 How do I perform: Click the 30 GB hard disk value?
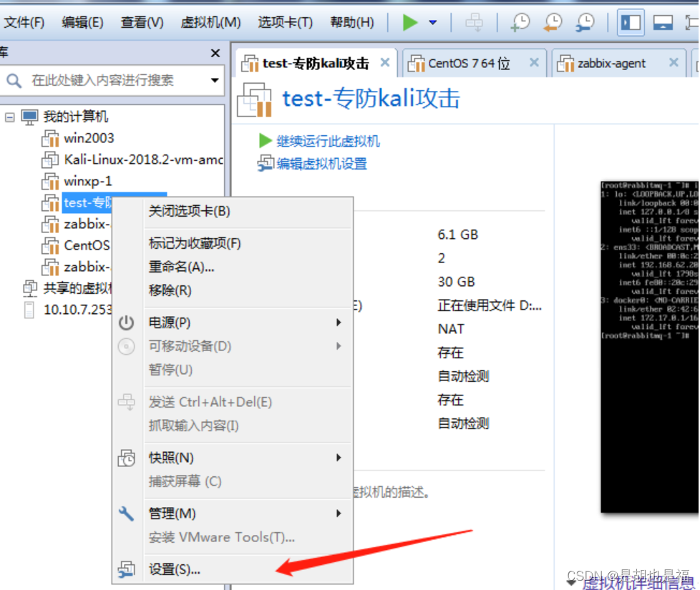click(x=456, y=282)
